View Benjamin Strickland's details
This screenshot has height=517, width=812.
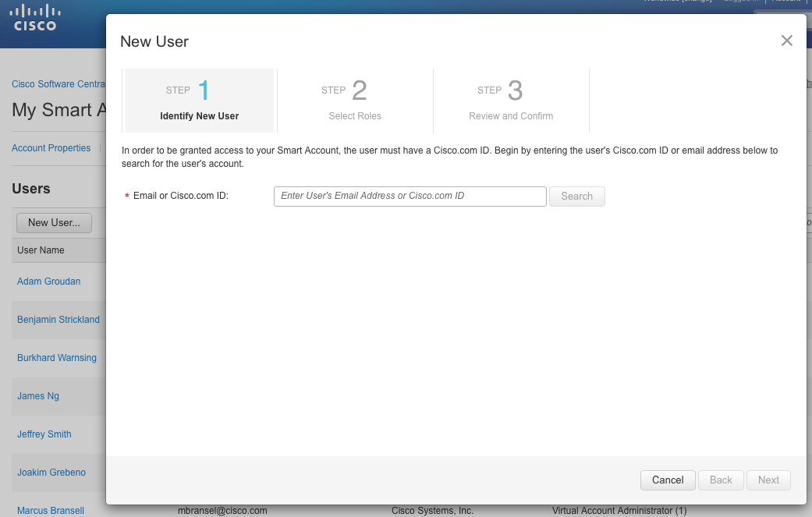58,319
